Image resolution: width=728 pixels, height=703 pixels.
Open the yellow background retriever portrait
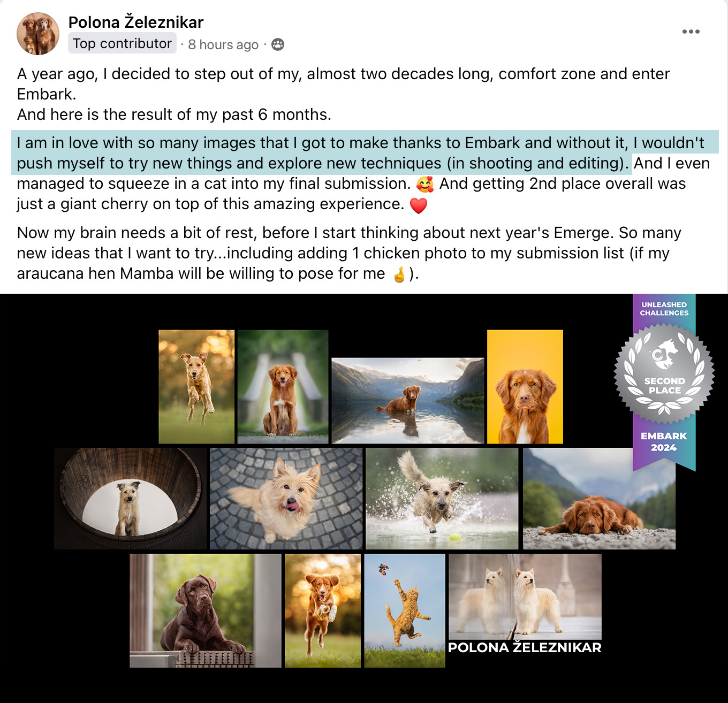click(525, 387)
